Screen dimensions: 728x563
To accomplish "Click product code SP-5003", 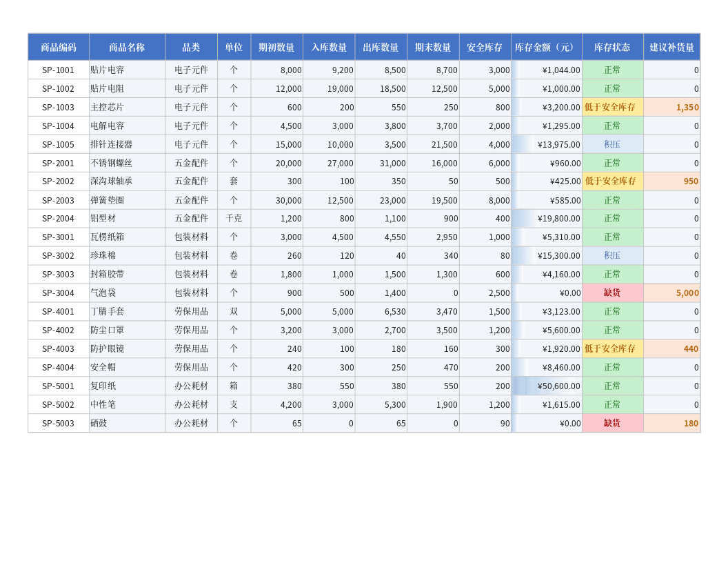I will pyautogui.click(x=59, y=423).
